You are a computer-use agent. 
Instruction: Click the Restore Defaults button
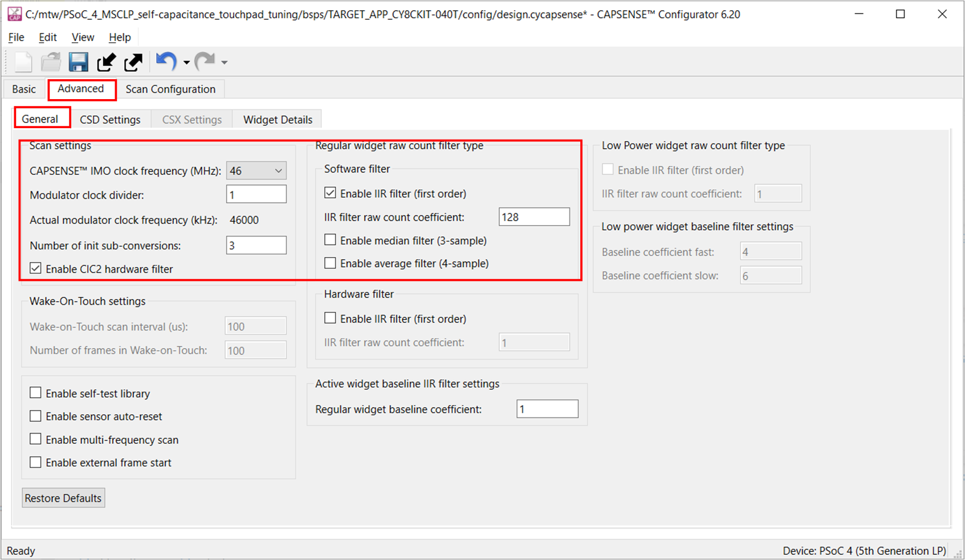63,498
